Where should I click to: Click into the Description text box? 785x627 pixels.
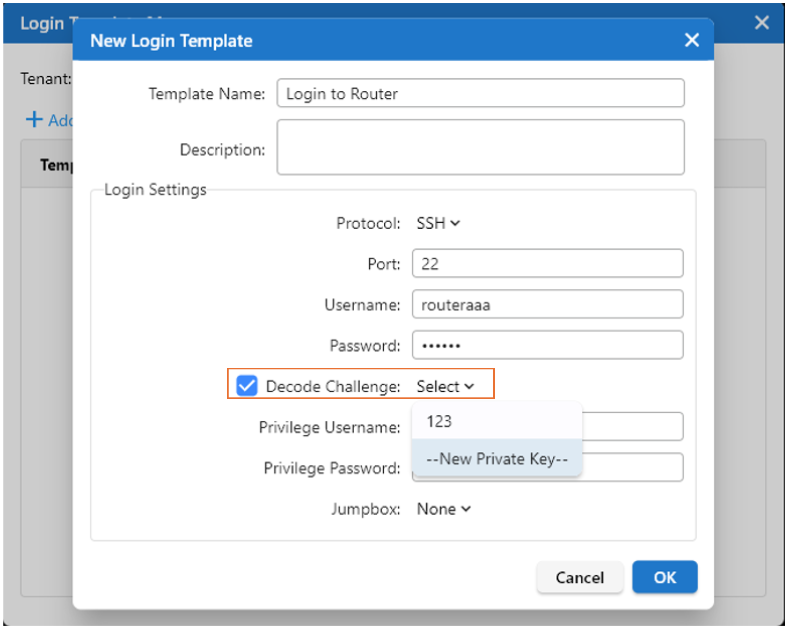(480, 148)
